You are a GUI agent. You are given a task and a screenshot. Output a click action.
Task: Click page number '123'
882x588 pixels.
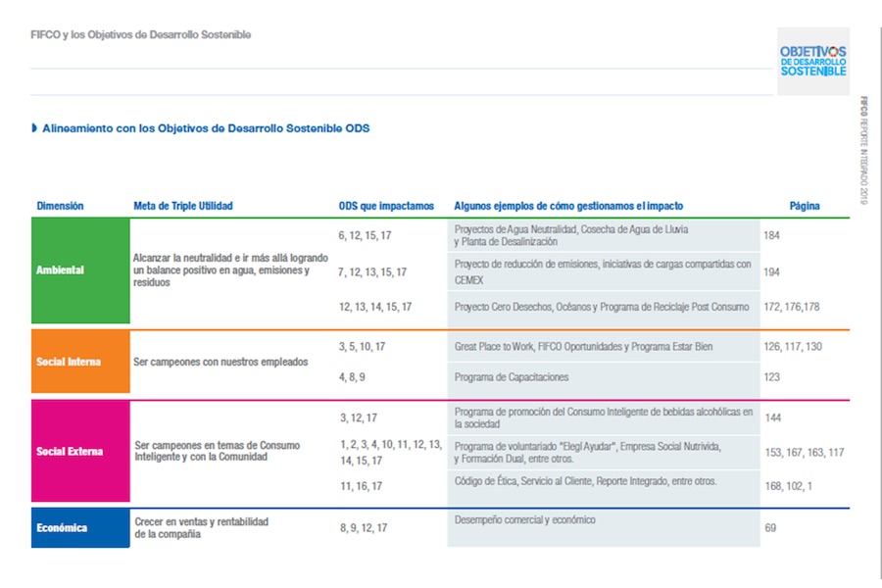(772, 377)
